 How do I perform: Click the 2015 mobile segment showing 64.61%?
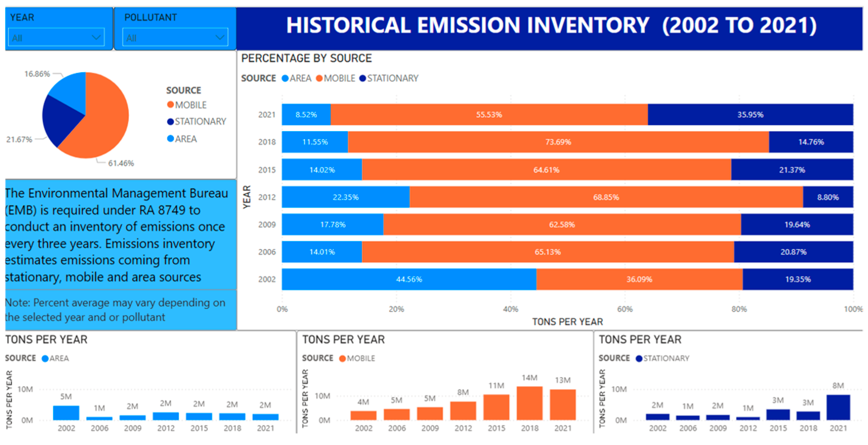point(546,169)
